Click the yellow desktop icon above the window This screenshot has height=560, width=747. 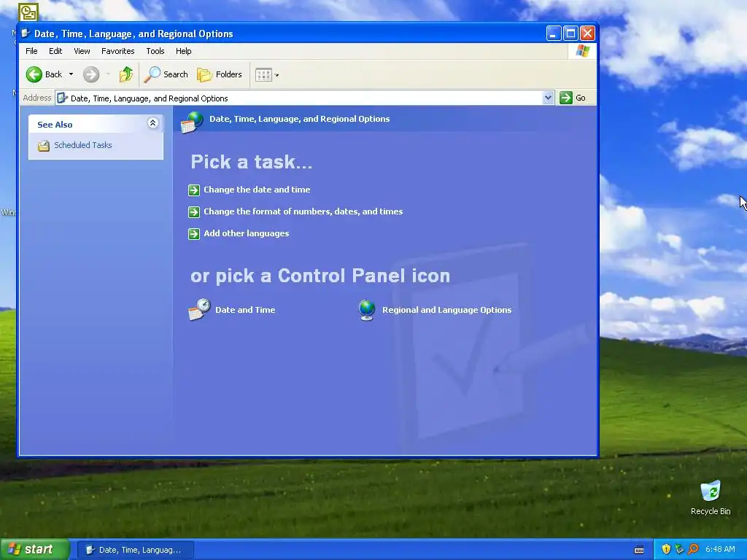coord(28,12)
